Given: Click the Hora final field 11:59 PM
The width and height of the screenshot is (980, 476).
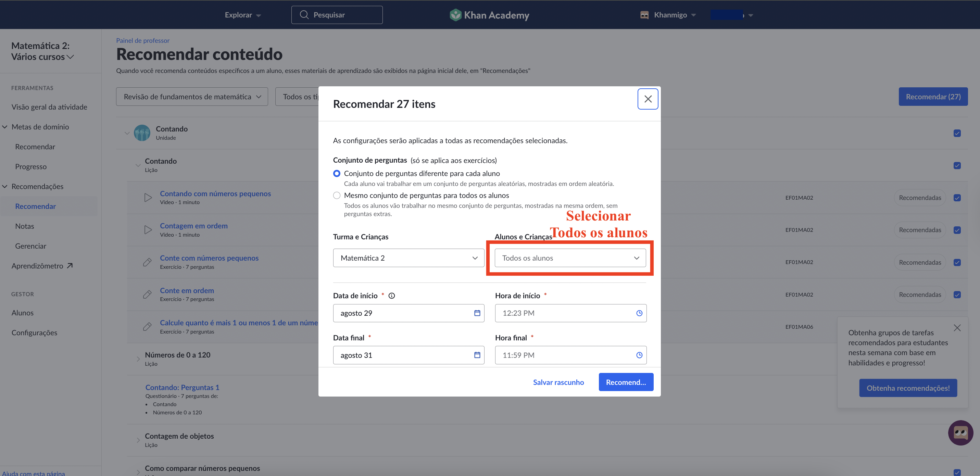Looking at the screenshot, I should click(x=570, y=355).
